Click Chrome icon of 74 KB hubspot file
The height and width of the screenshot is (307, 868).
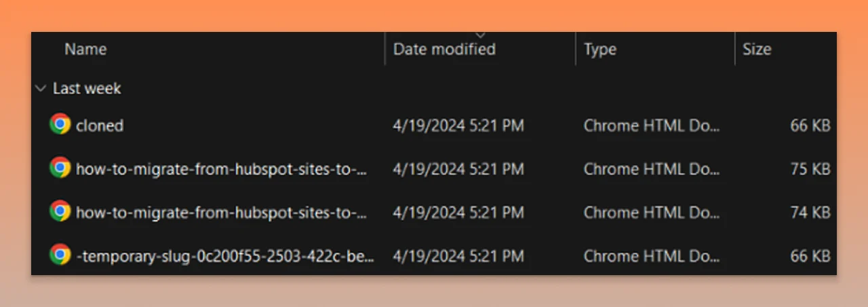[x=60, y=212]
